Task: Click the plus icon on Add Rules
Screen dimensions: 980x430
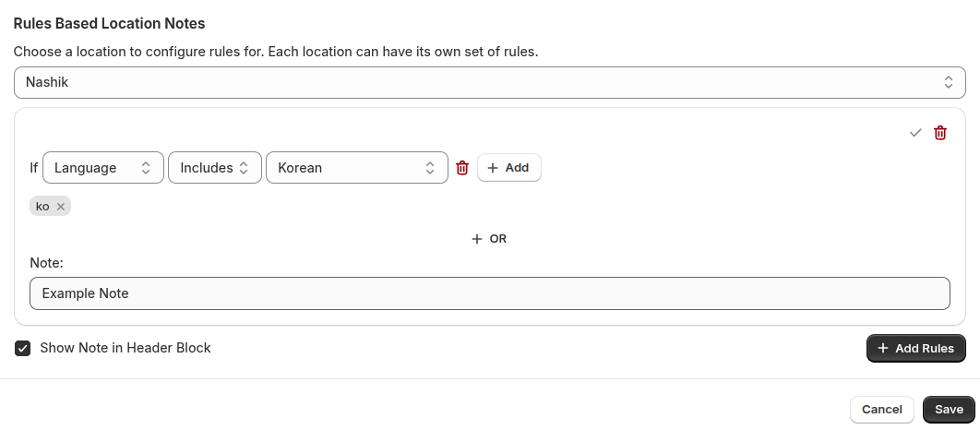Action: click(883, 348)
